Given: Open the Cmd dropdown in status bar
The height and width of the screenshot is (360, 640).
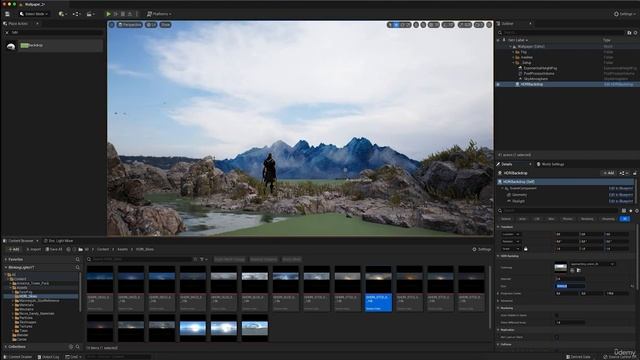Looking at the screenshot, I should pyautogui.click(x=73, y=357).
